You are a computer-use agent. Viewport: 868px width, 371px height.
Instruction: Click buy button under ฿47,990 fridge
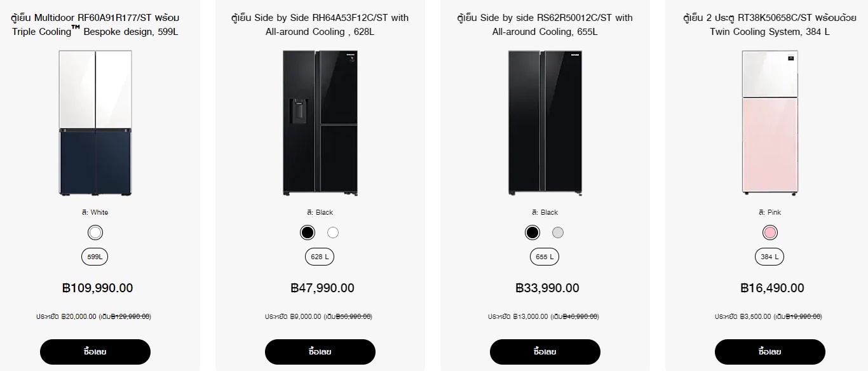320,352
